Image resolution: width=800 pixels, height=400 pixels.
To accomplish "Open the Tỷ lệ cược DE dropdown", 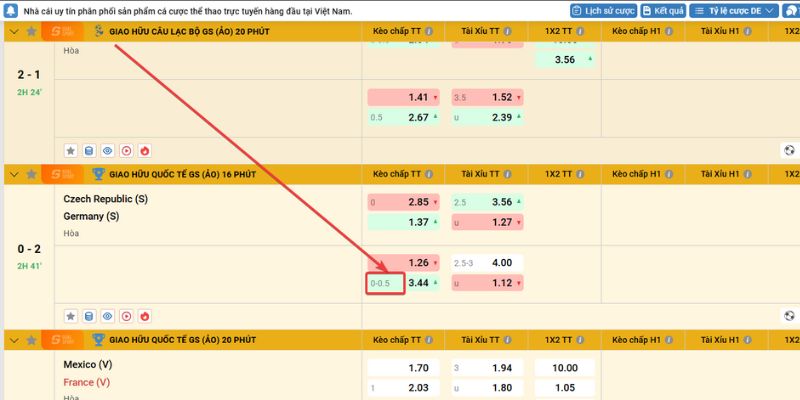I will [739, 10].
